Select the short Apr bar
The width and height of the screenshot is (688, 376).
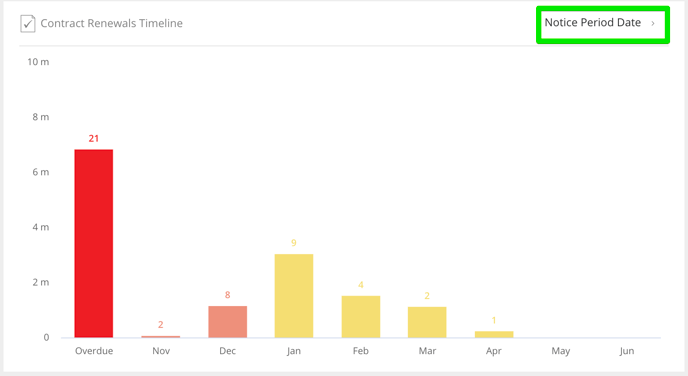[x=494, y=334]
